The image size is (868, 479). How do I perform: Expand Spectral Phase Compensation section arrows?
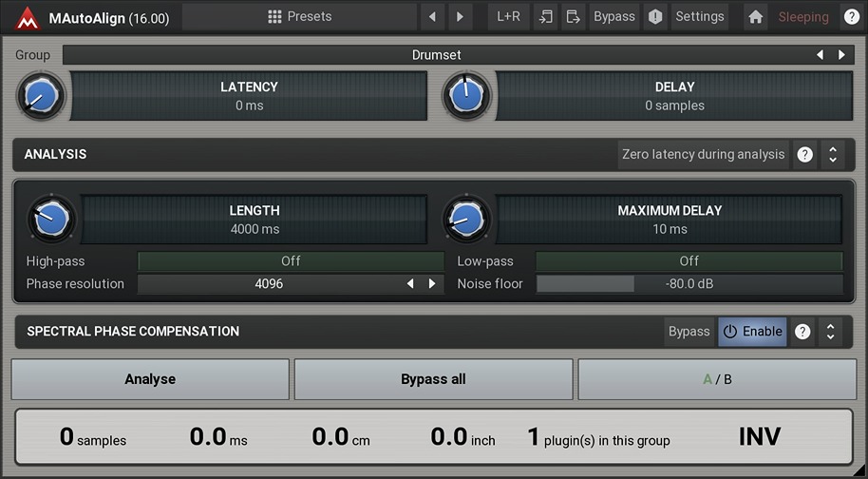tap(830, 332)
